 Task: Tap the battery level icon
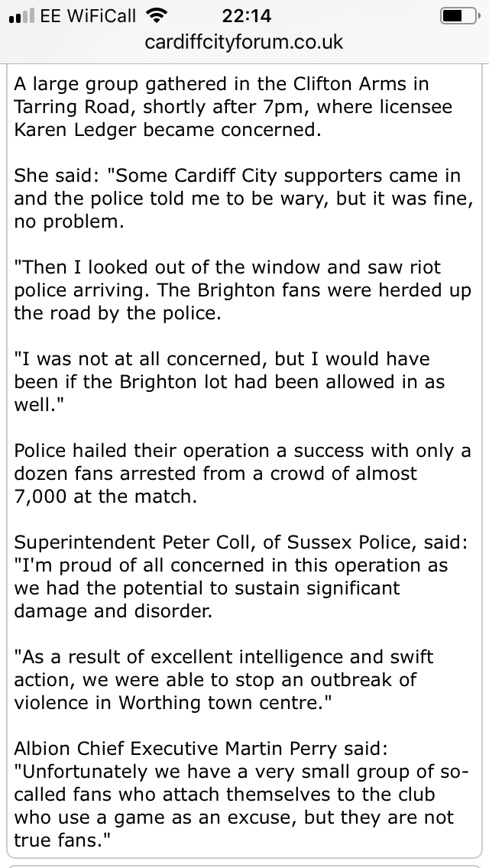[x=460, y=15]
